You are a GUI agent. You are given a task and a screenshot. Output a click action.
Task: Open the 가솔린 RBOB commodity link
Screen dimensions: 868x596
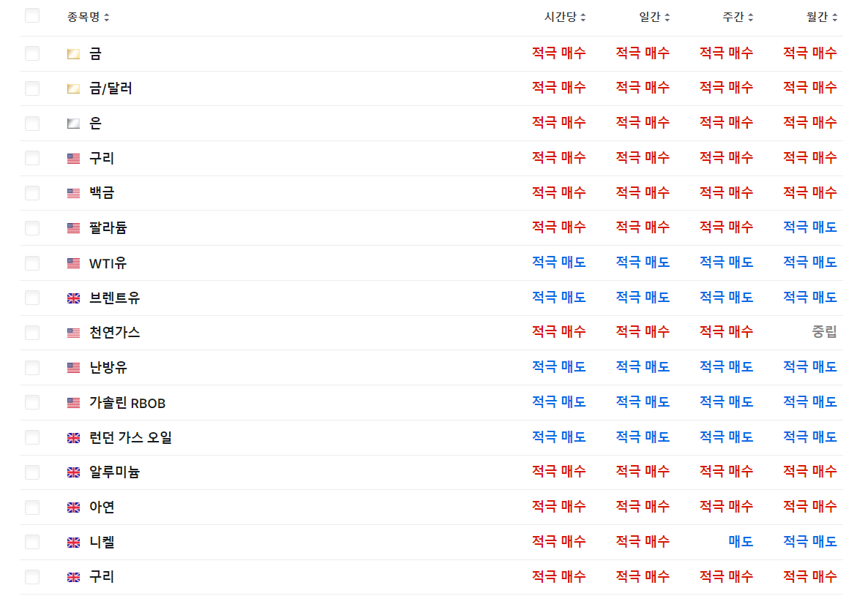(127, 403)
